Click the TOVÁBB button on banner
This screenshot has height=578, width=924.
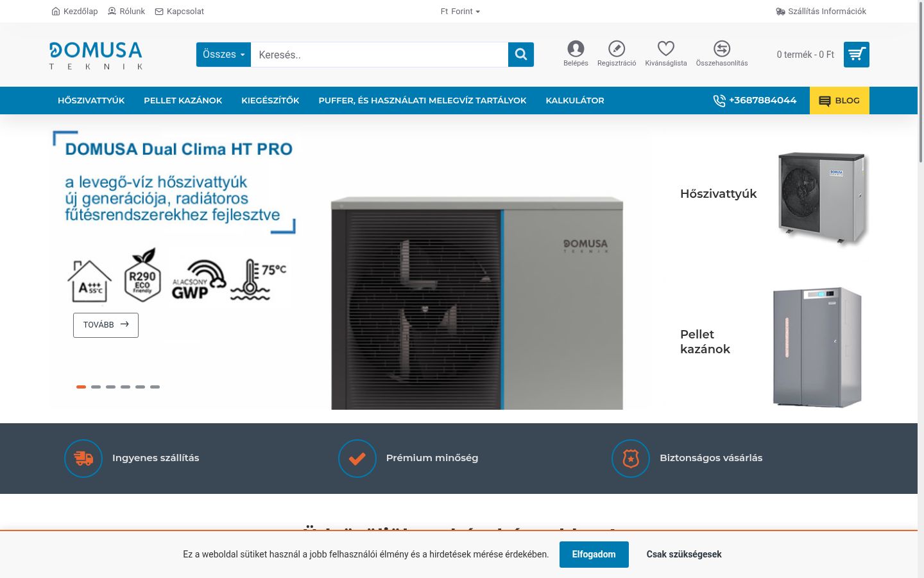[x=106, y=325]
